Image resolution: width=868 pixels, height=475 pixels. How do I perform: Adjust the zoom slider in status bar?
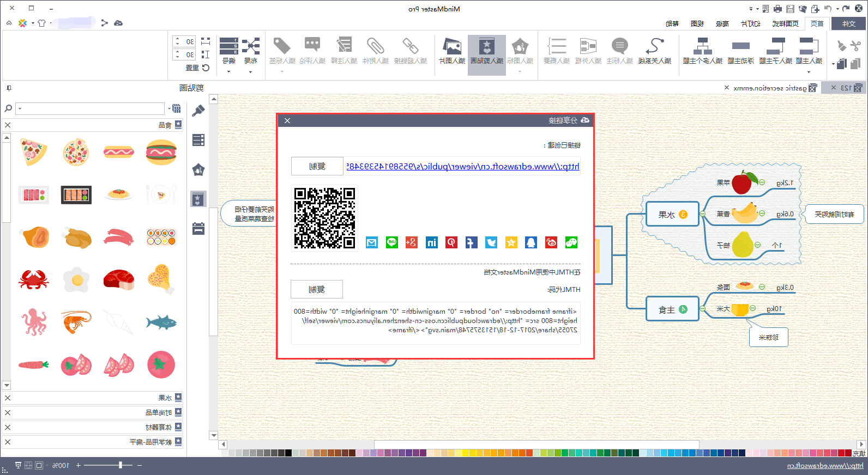(121, 465)
